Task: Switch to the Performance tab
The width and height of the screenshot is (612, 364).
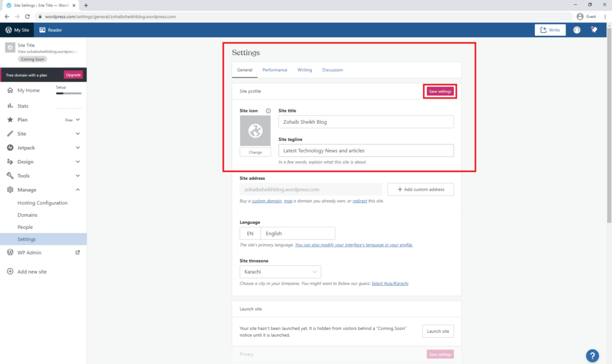Action: pos(275,70)
